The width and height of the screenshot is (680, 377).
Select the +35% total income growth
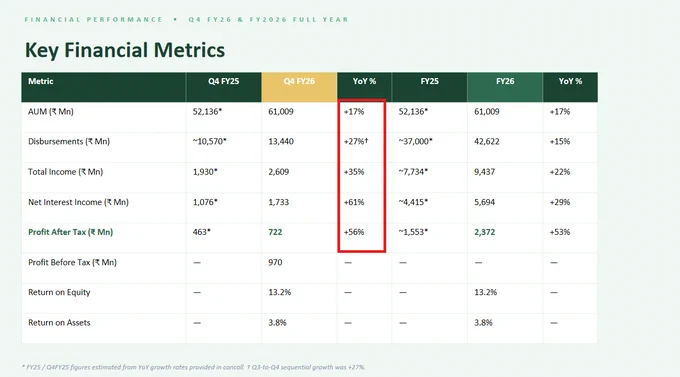click(354, 172)
